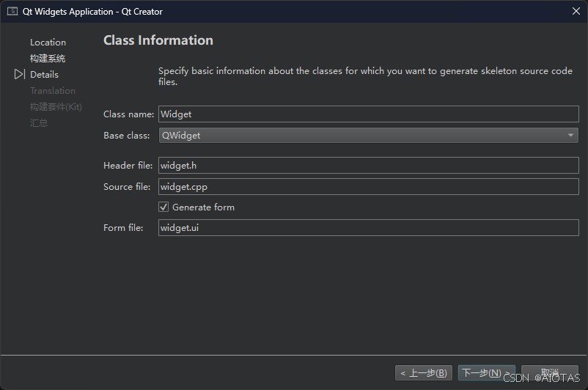Click the 上一步(B) back button

coord(424,373)
